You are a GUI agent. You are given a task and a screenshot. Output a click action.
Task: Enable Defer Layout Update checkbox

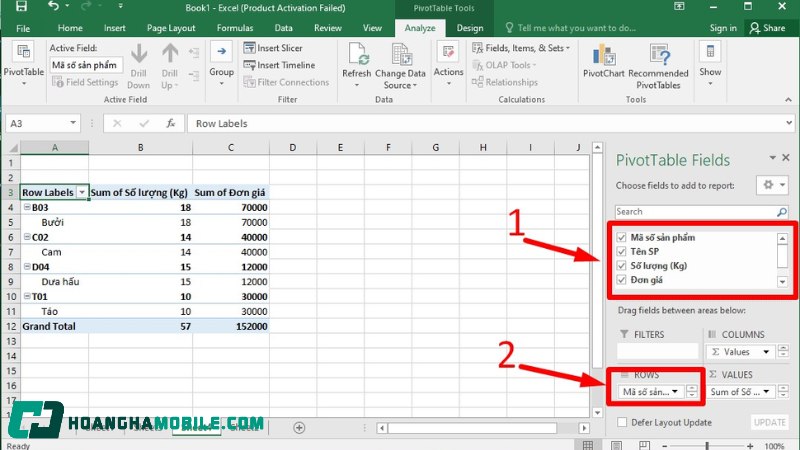[622, 422]
